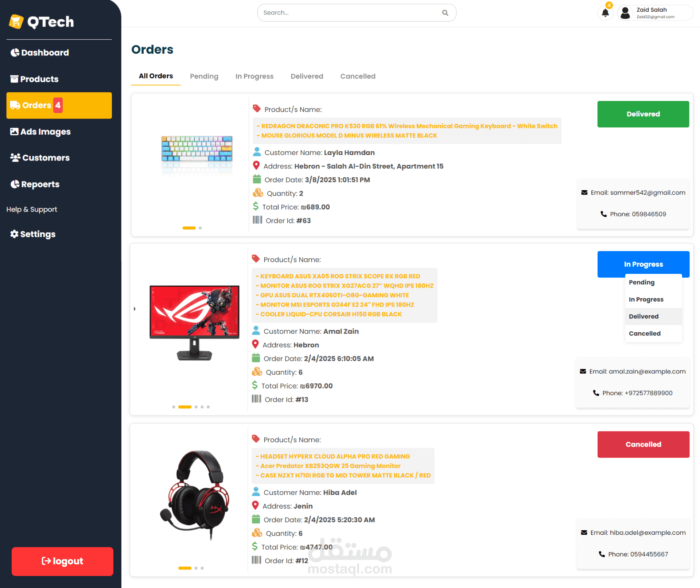
Task: Click the user avatar icon
Action: click(625, 13)
